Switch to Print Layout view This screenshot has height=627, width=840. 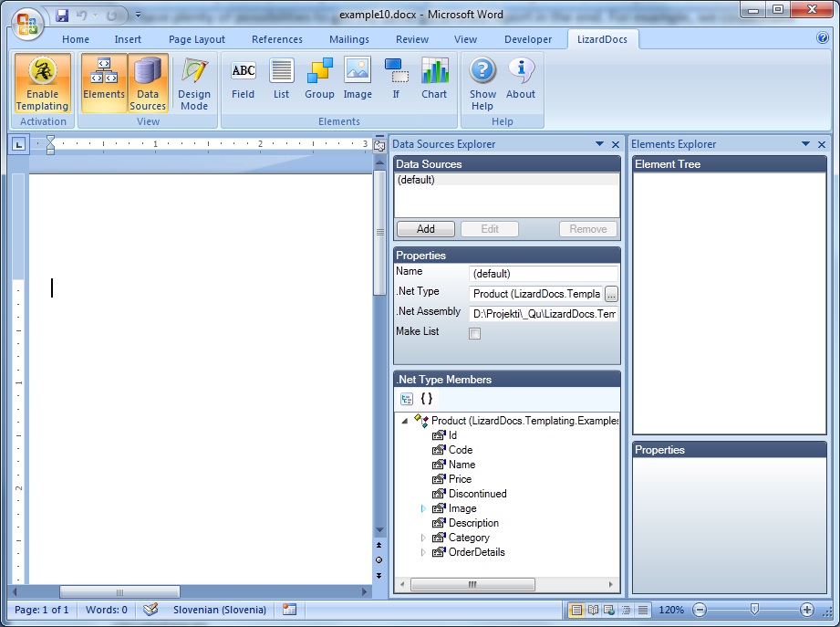click(576, 610)
